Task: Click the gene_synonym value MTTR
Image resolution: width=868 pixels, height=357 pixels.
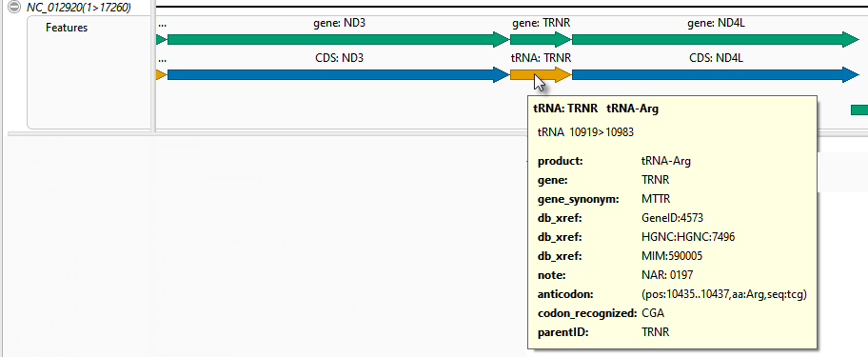Action: pyautogui.click(x=656, y=199)
